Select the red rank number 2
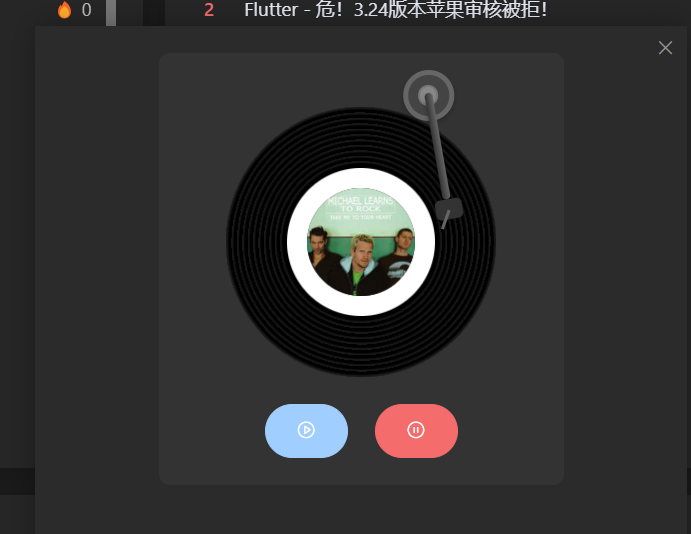This screenshot has width=691, height=534. [x=209, y=10]
